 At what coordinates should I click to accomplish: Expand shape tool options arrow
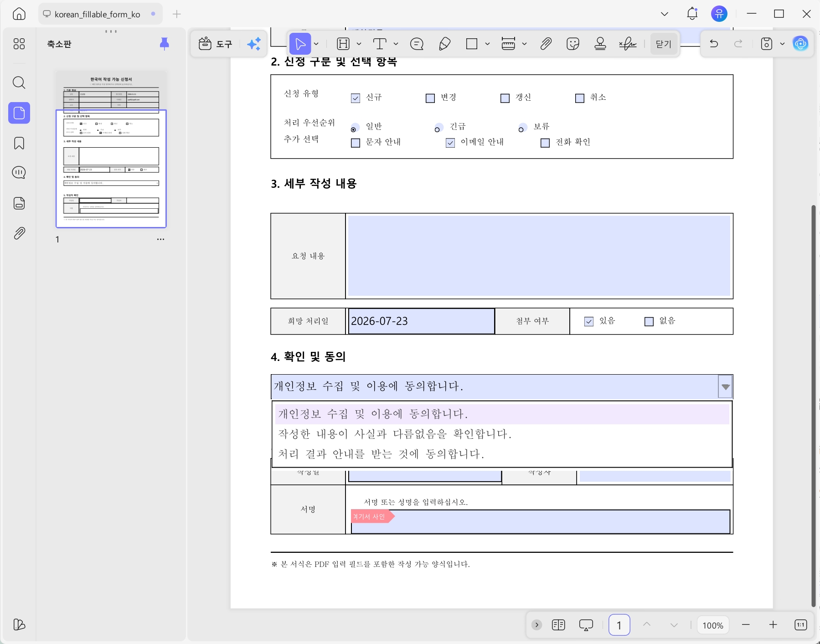(x=487, y=44)
